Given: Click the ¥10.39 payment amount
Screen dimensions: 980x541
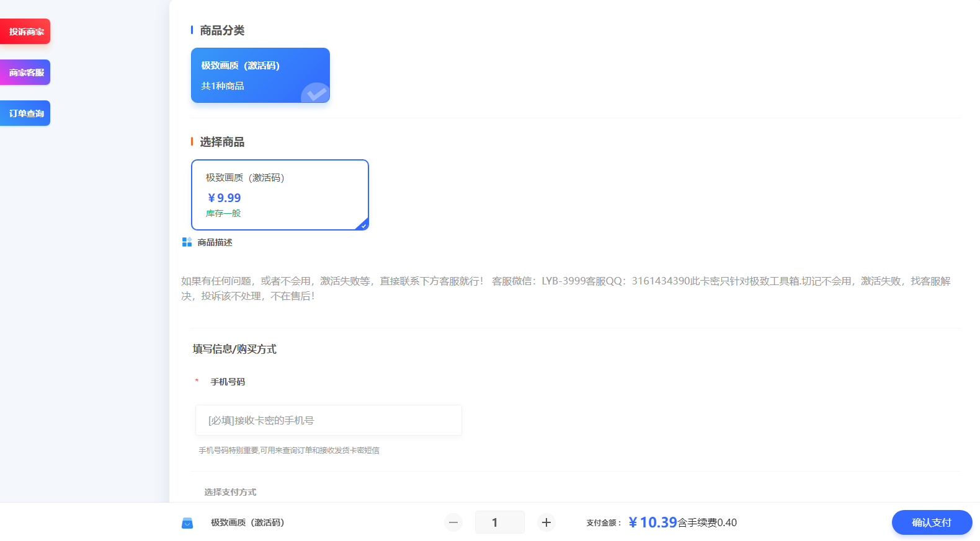Looking at the screenshot, I should [x=653, y=522].
